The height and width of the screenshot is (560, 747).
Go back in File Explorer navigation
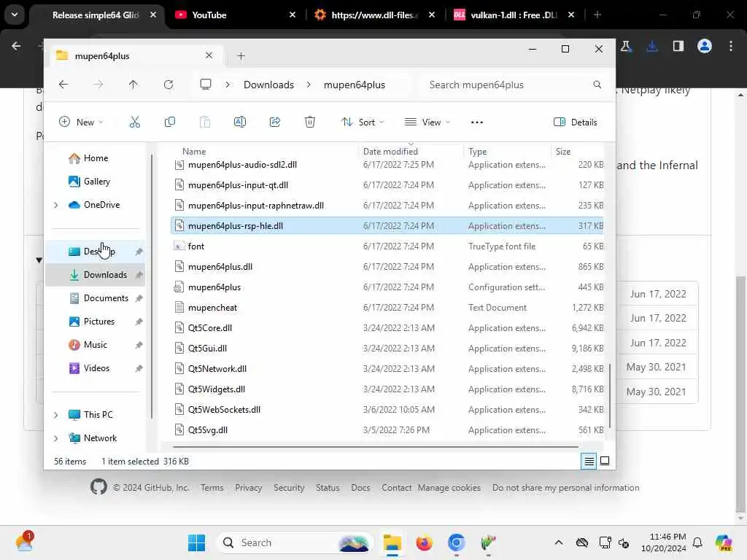click(63, 85)
